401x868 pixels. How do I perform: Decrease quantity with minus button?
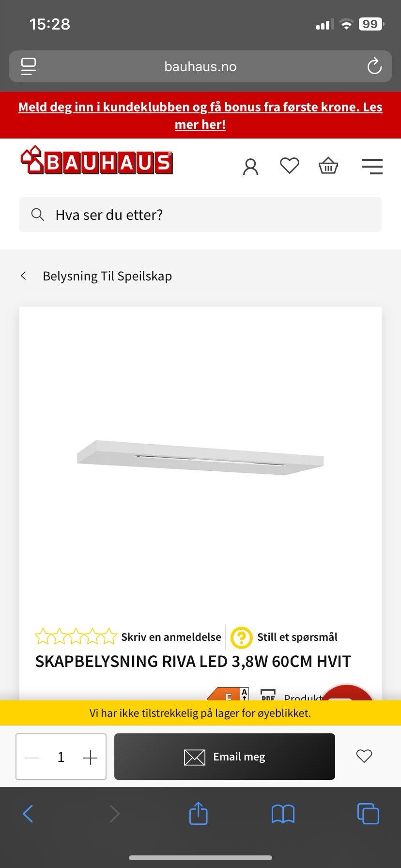click(x=32, y=758)
